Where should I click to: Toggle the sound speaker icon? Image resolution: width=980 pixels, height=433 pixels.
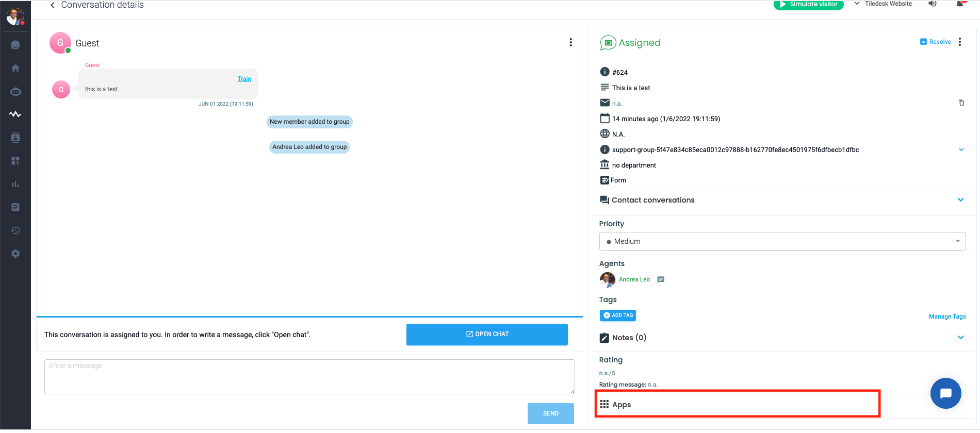coord(933,4)
